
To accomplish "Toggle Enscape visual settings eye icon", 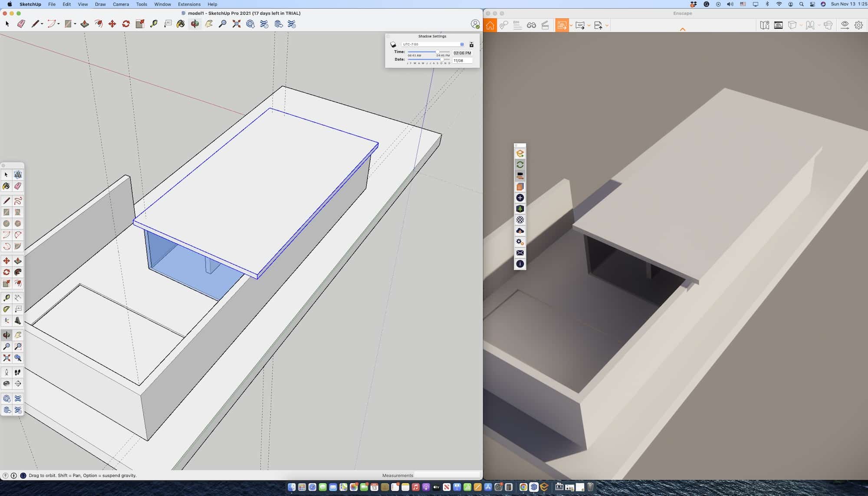I will (845, 26).
